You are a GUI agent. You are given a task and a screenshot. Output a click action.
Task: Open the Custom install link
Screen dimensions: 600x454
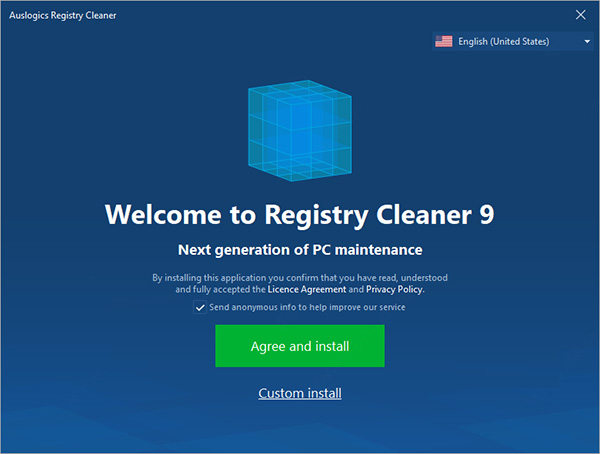(300, 393)
